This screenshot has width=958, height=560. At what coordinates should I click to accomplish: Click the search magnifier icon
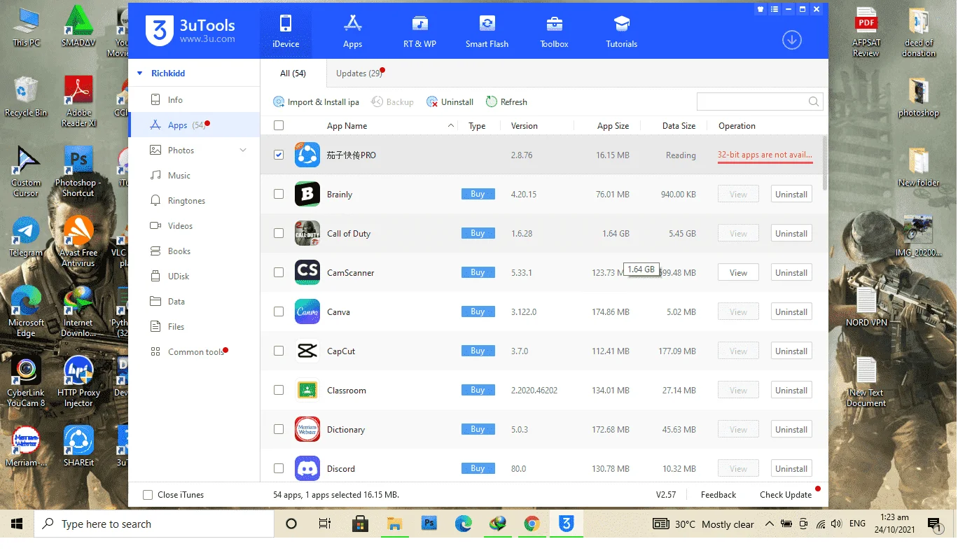813,101
